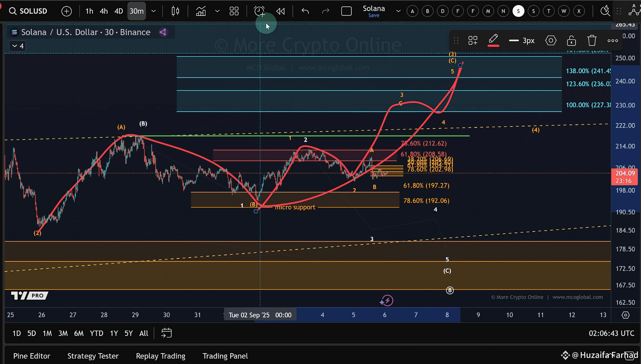Start bar replay mode

click(x=280, y=11)
